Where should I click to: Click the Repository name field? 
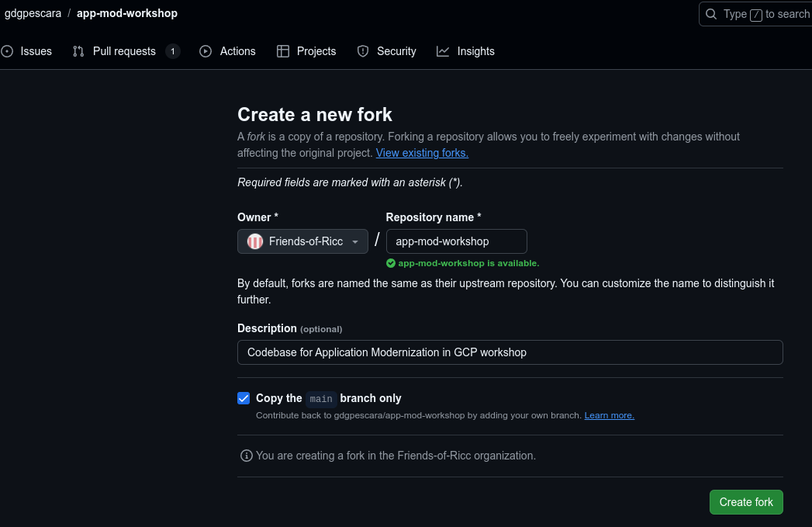(456, 241)
